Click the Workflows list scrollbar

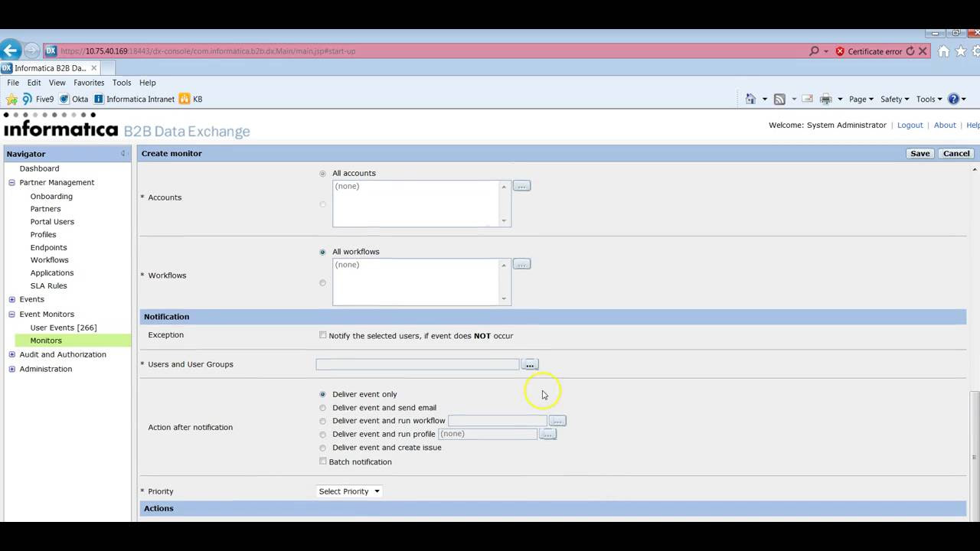(504, 282)
